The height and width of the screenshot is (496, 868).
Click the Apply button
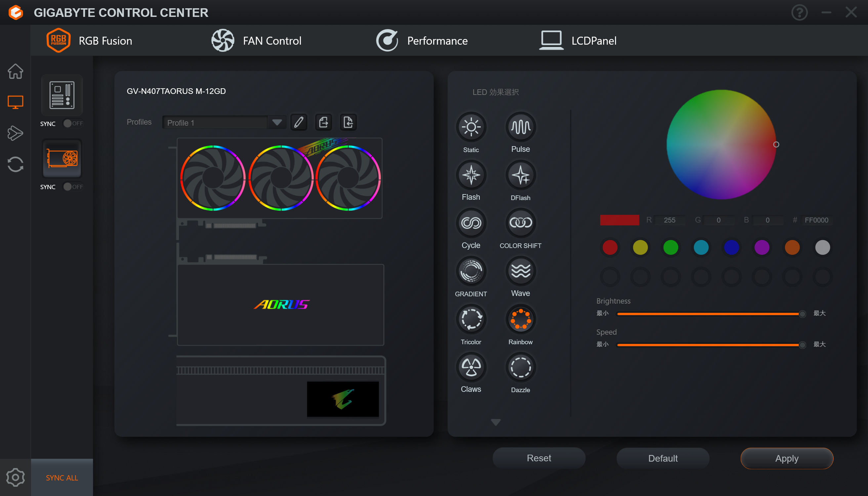point(786,458)
